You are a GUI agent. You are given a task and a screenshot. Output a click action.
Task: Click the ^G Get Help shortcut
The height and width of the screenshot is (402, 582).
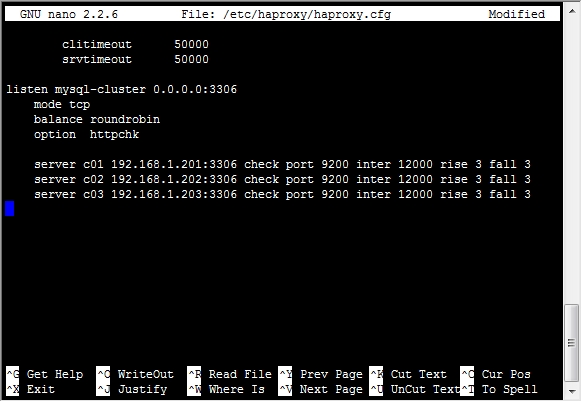click(45, 374)
